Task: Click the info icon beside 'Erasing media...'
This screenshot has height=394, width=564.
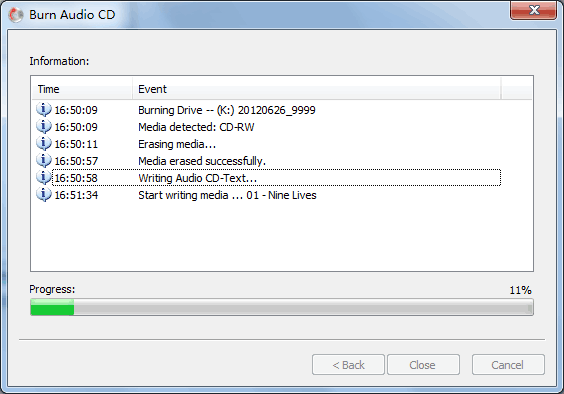Action: click(x=44, y=143)
